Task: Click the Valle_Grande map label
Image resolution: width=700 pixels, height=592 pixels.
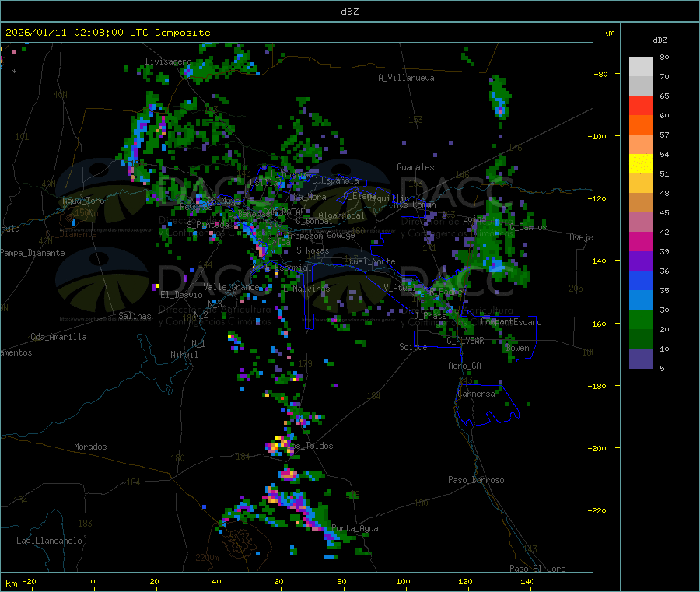Action: coord(231,287)
